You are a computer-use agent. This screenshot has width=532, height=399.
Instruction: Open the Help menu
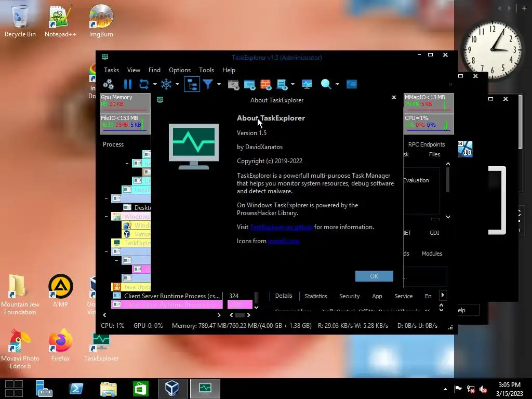(229, 70)
